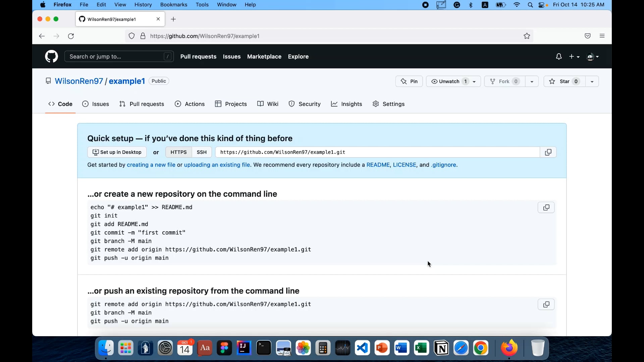Open the Bookmarks menu
This screenshot has height=362, width=644.
pyautogui.click(x=173, y=5)
